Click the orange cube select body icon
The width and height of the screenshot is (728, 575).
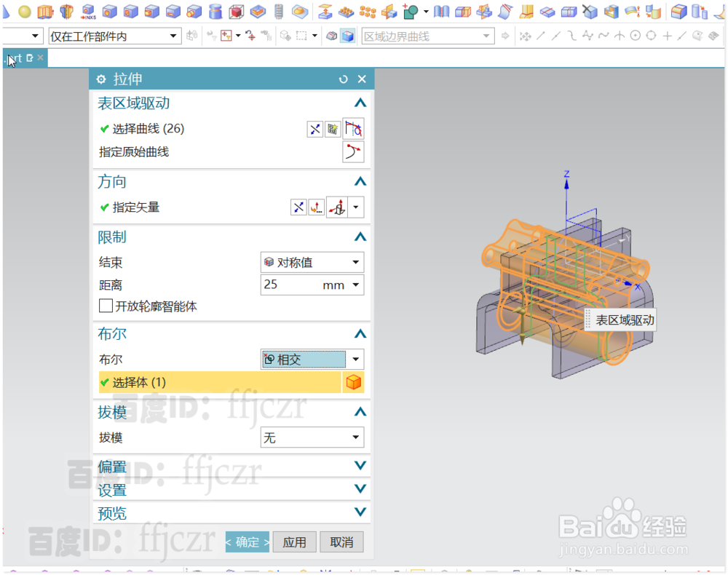pyautogui.click(x=353, y=382)
